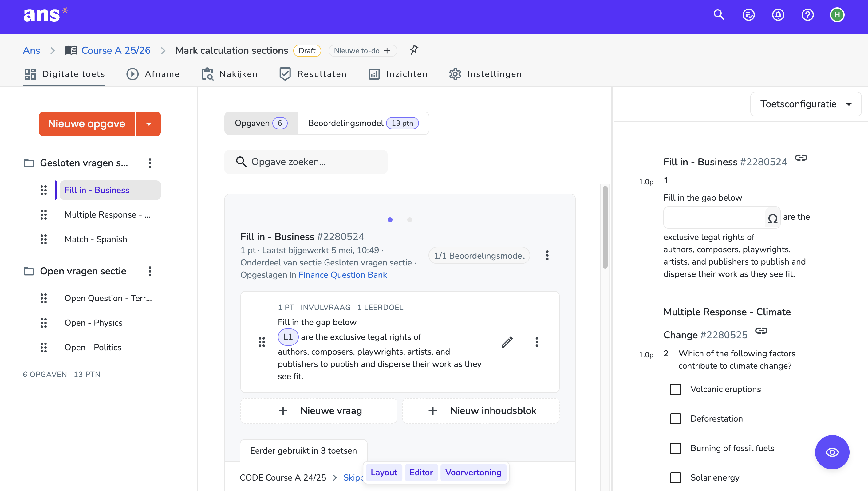Open the notifications bell icon
The height and width of the screenshot is (491, 868).
click(778, 14)
